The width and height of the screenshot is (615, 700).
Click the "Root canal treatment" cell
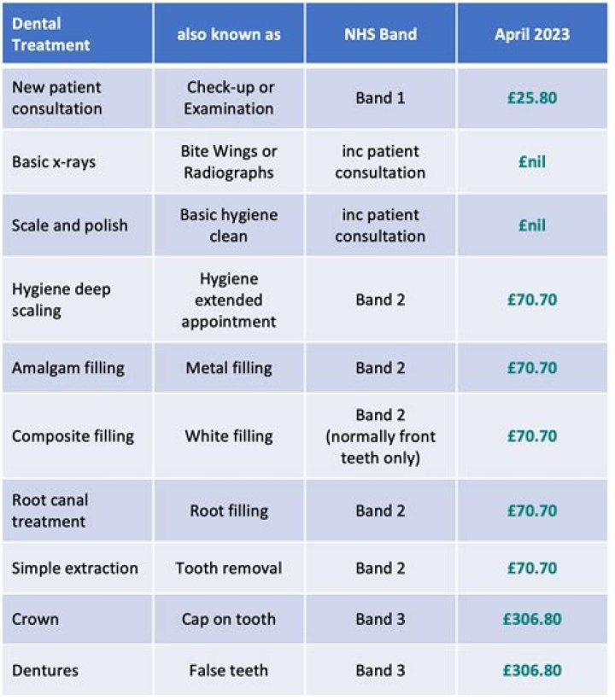pos(50,510)
